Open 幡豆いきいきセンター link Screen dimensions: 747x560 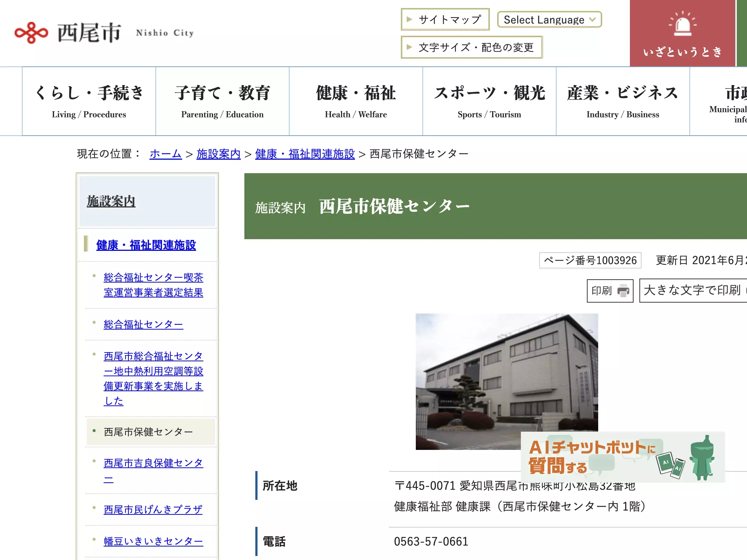[153, 541]
